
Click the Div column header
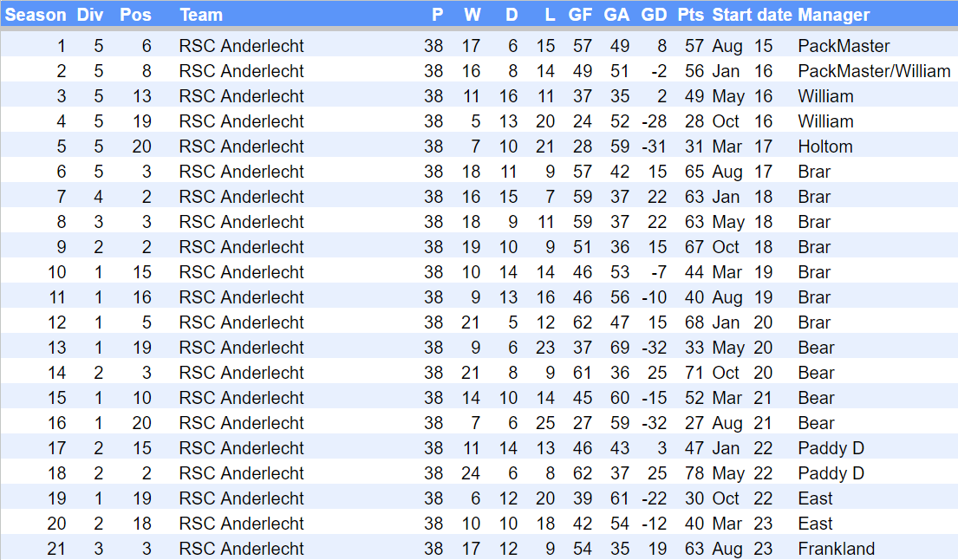[89, 15]
